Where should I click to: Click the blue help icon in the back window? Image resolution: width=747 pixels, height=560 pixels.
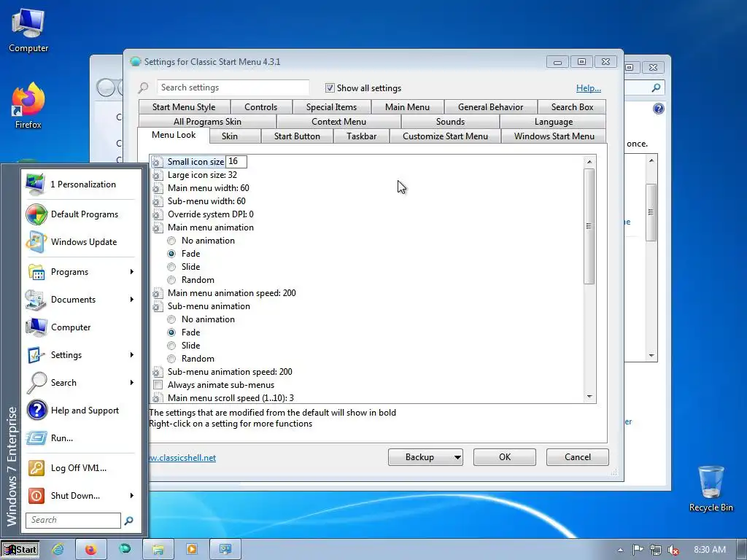point(659,109)
